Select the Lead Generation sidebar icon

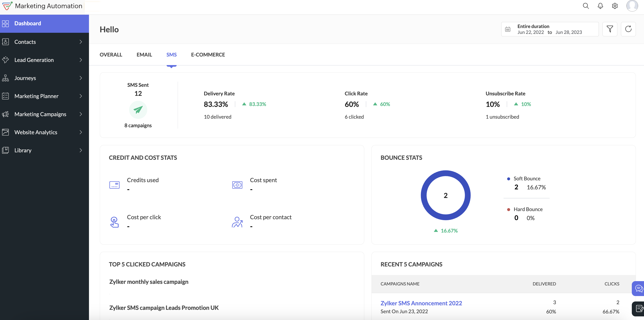coord(6,60)
